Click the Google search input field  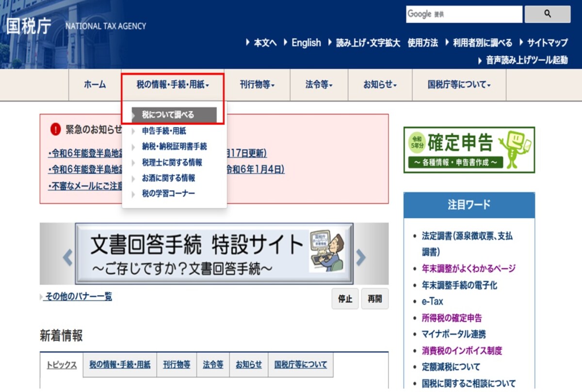[464, 14]
